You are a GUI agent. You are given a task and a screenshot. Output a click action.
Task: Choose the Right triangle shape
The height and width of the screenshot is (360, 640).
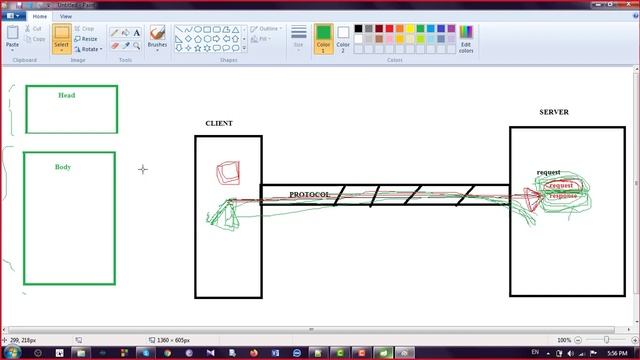point(179,39)
